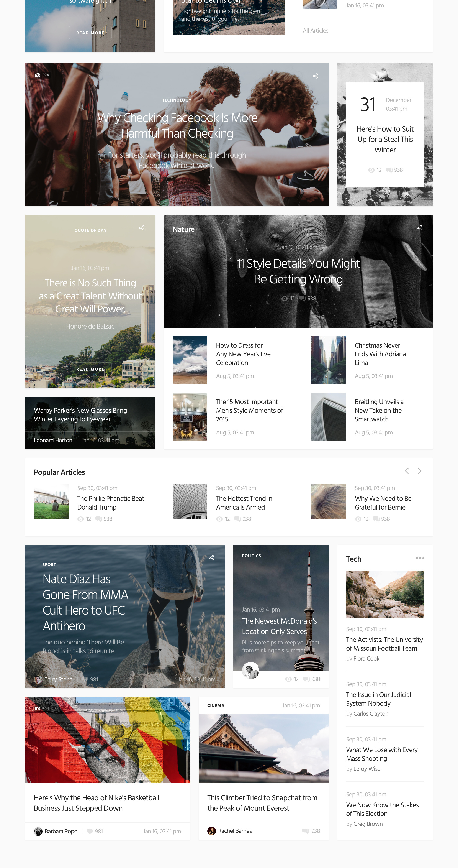Viewport: 458px width, 868px height.
Task: Click Read More on quote card
Action: pyautogui.click(x=90, y=369)
